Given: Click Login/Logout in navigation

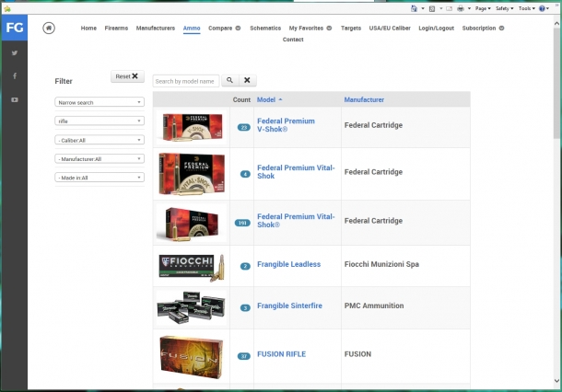Looking at the screenshot, I should (436, 28).
